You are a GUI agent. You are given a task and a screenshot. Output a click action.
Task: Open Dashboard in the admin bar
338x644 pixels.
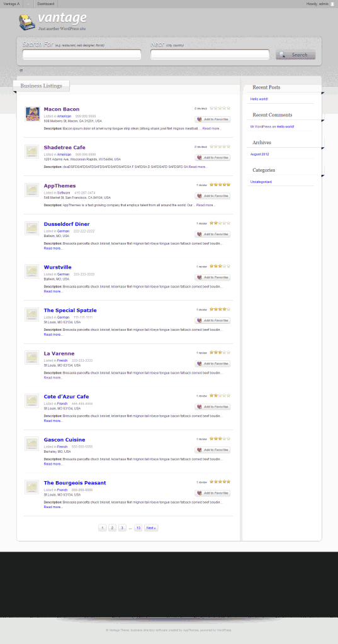pos(45,4)
